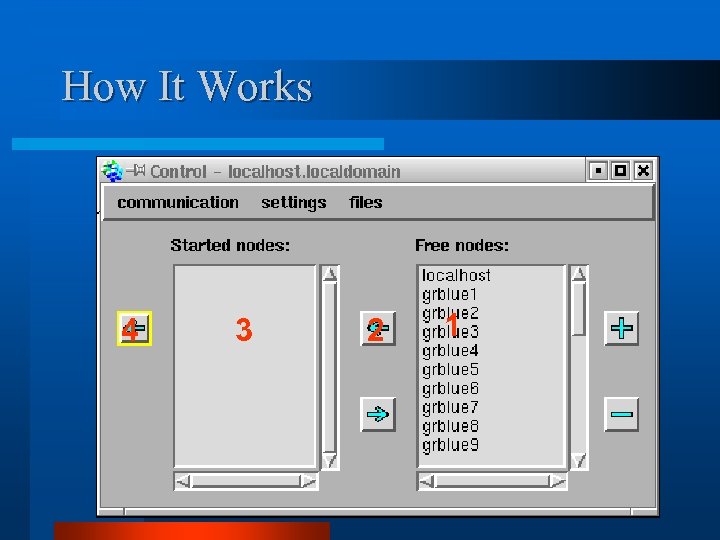
Task: Click right arrow of Free nodes horizontal scrollbar
Action: coord(557,481)
